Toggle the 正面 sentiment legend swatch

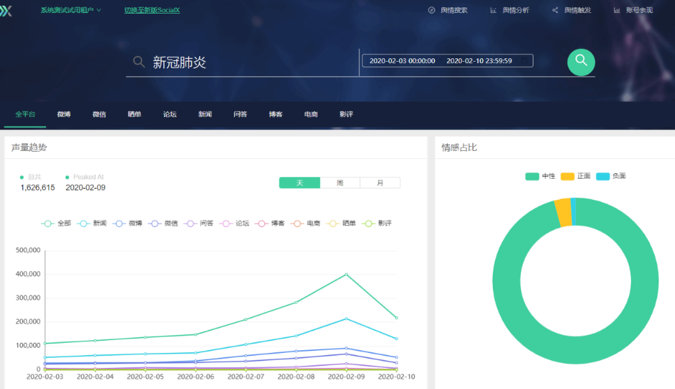pos(567,176)
